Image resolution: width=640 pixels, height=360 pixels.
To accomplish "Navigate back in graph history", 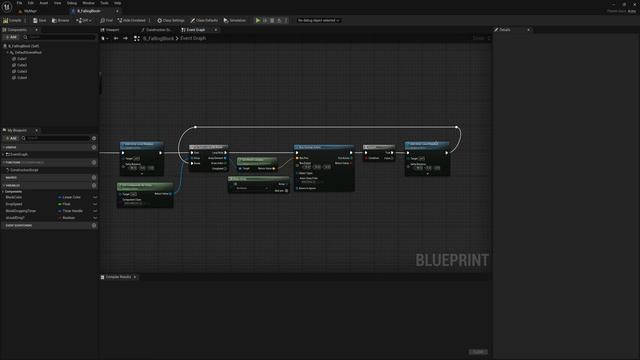I will click(116, 38).
